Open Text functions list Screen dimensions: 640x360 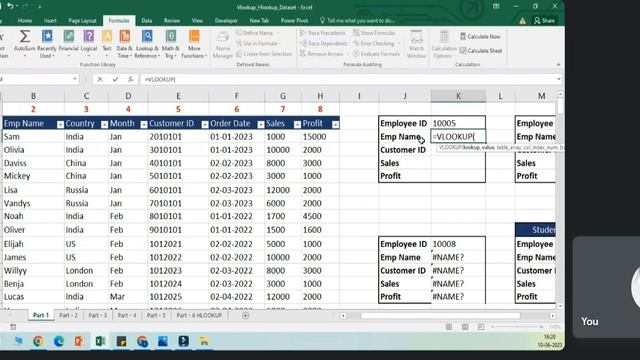coord(107,43)
